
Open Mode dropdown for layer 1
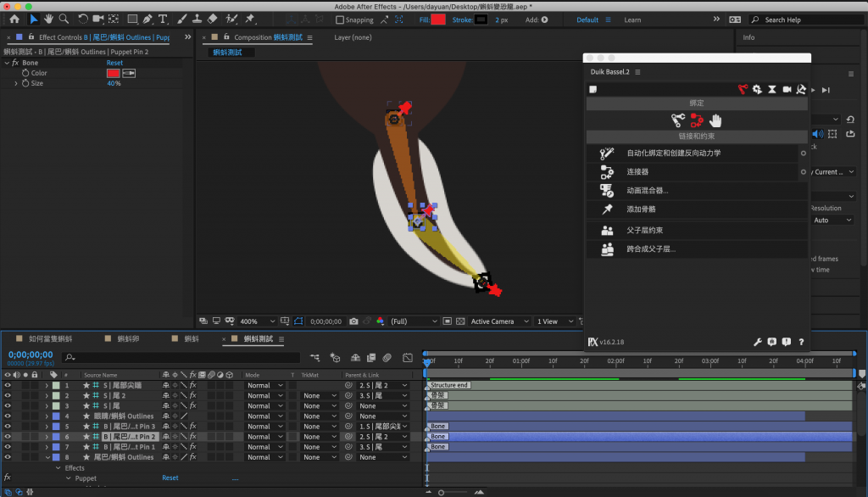[x=264, y=385]
